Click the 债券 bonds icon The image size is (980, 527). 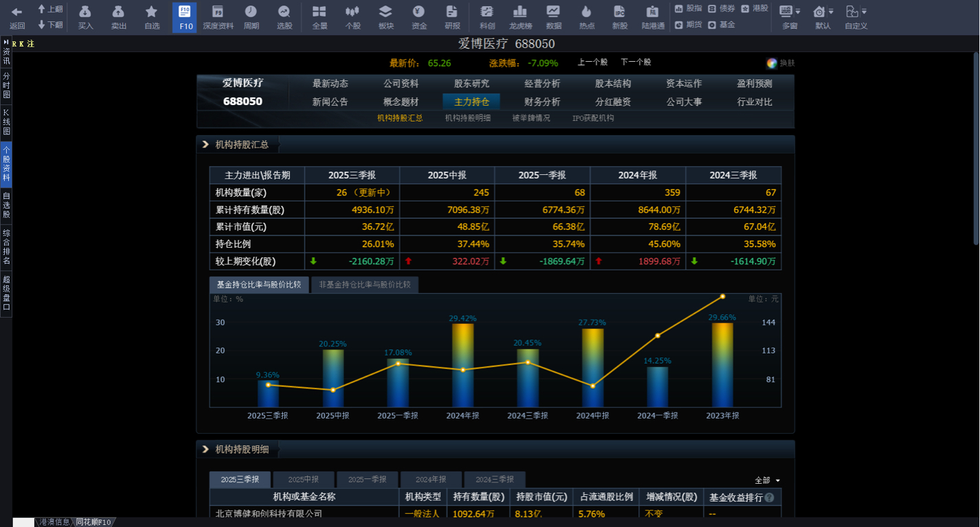coord(712,8)
